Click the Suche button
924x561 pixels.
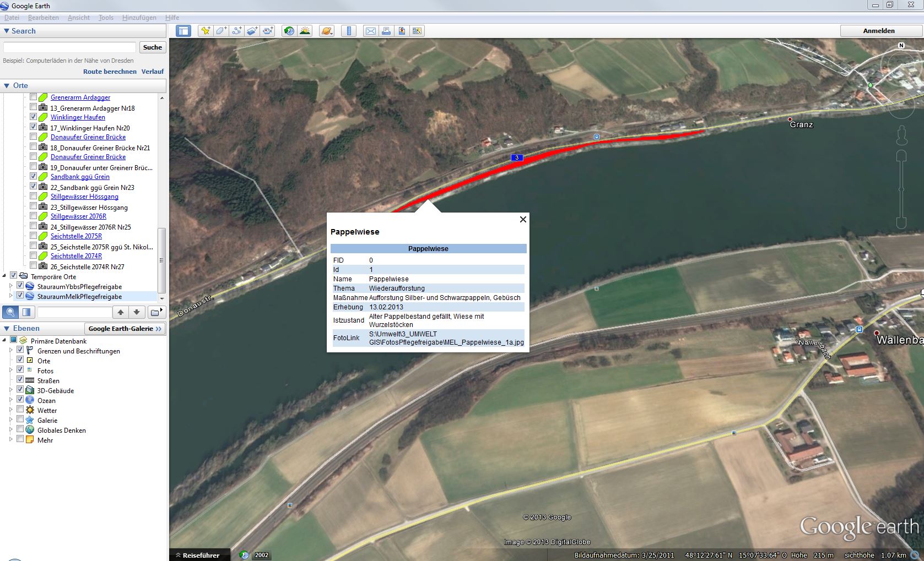153,47
